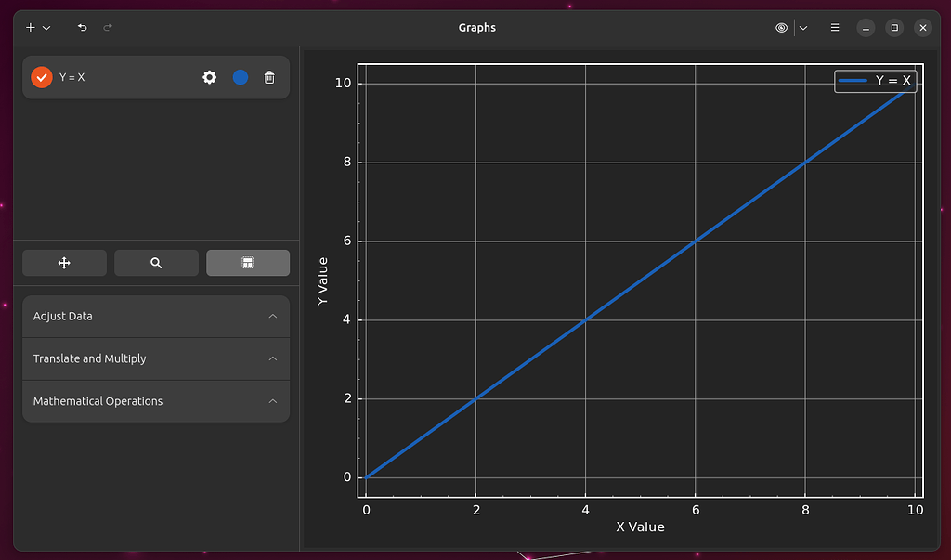This screenshot has width=951, height=560.
Task: Uncheck the Y = X item checkbox
Action: click(42, 77)
